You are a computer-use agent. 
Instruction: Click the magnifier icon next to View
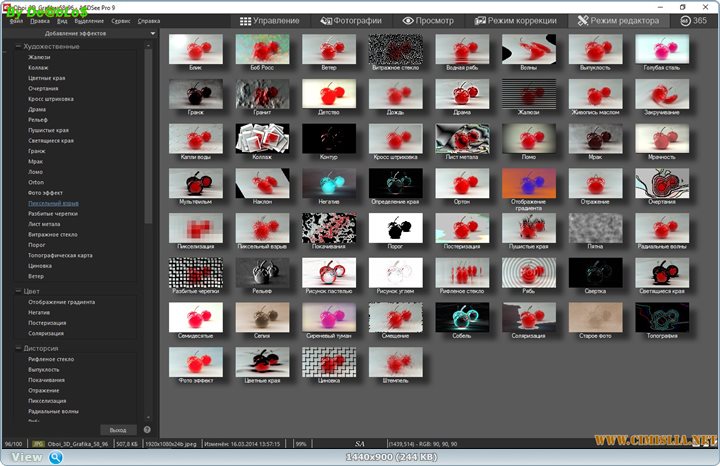point(56,457)
